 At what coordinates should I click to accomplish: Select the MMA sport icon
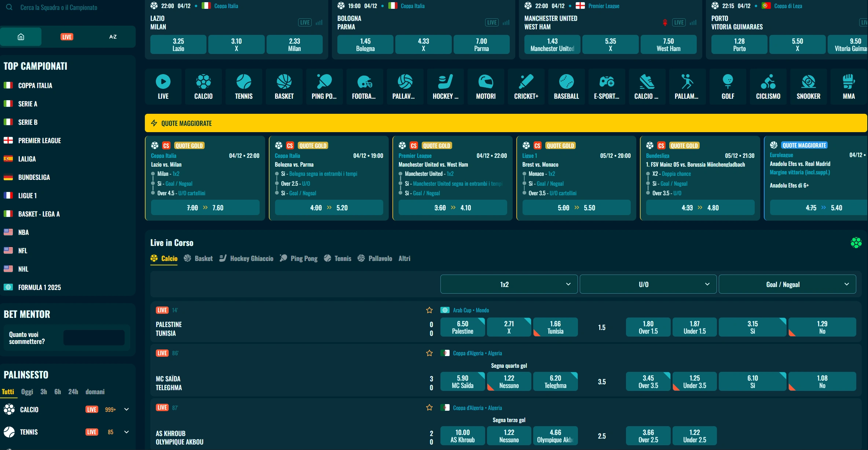tap(848, 86)
